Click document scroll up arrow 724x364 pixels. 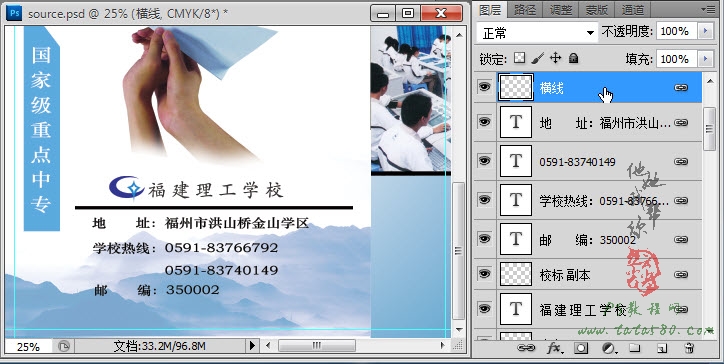point(459,35)
